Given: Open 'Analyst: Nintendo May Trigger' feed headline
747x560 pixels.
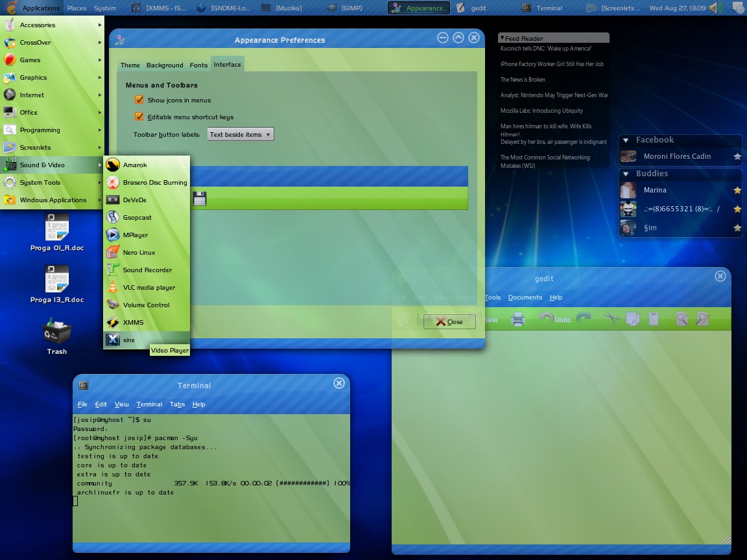Looking at the screenshot, I should pos(554,95).
